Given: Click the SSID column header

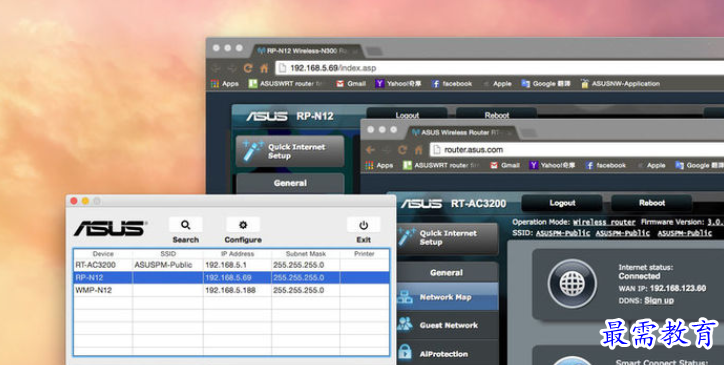Looking at the screenshot, I should [x=168, y=254].
